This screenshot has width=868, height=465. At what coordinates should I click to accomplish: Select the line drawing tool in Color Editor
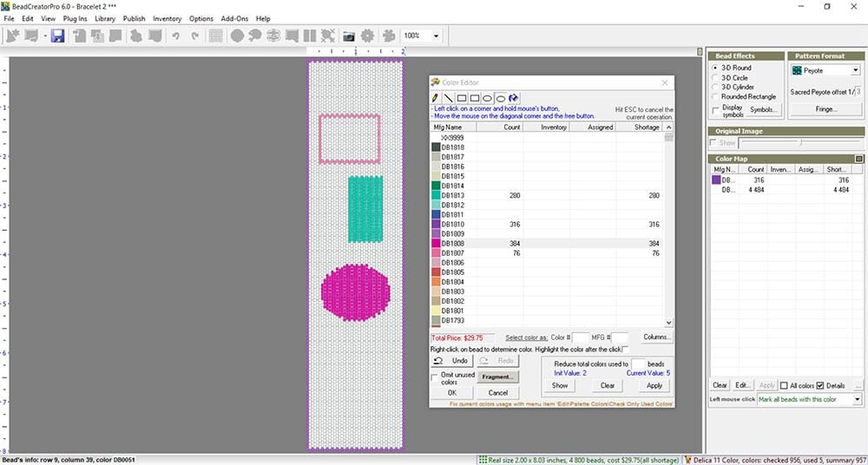pos(449,98)
